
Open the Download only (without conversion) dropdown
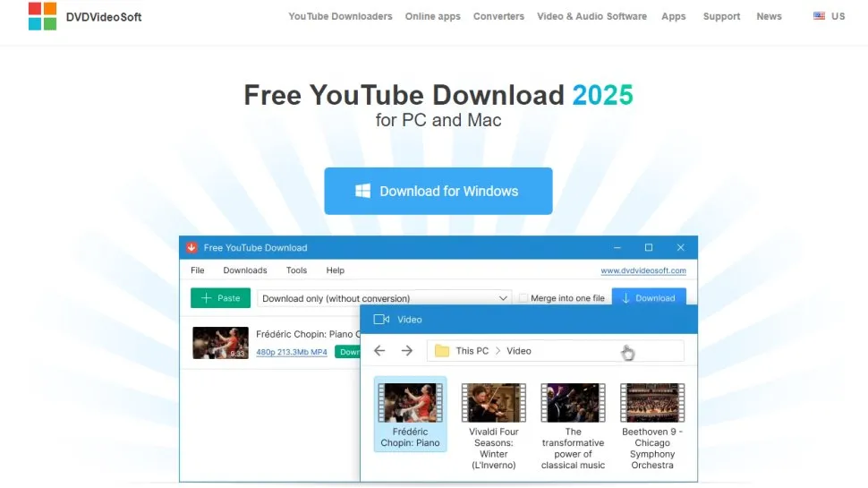384,298
